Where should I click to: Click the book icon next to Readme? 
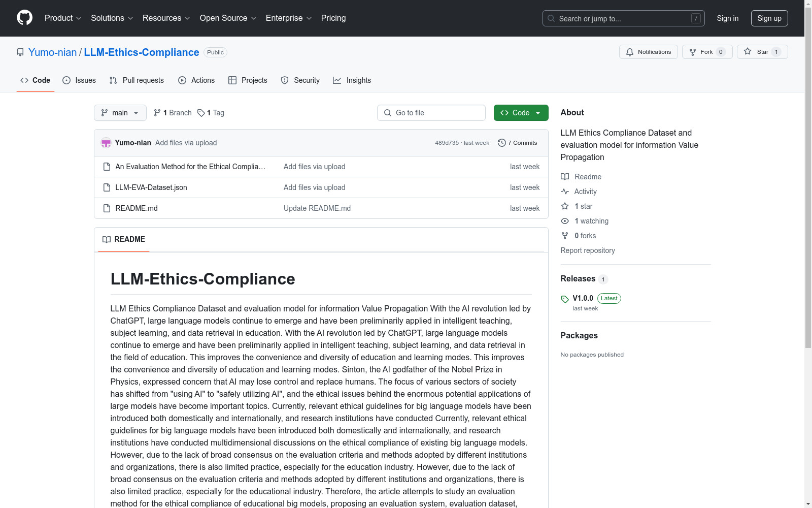pyautogui.click(x=565, y=177)
